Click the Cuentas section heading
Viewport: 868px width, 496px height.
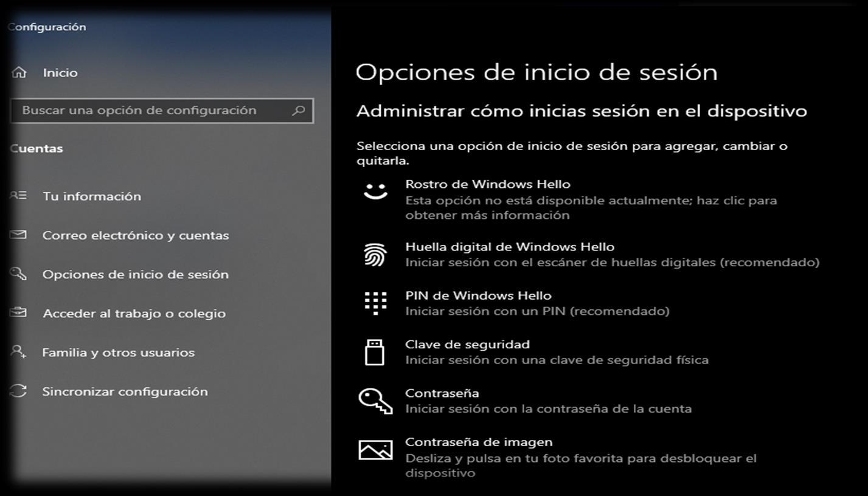pyautogui.click(x=36, y=148)
